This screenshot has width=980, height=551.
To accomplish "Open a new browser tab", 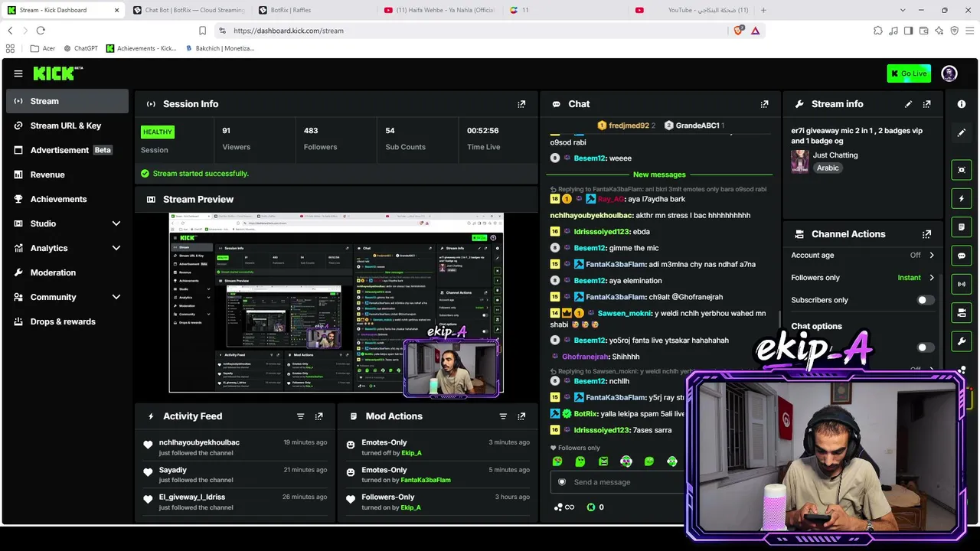I will click(763, 10).
